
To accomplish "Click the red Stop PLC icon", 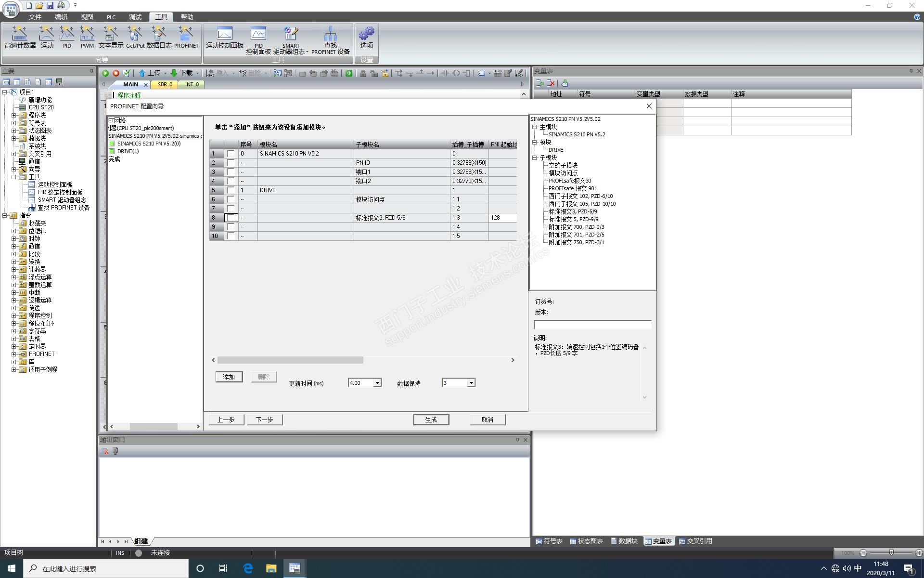I will click(x=116, y=73).
